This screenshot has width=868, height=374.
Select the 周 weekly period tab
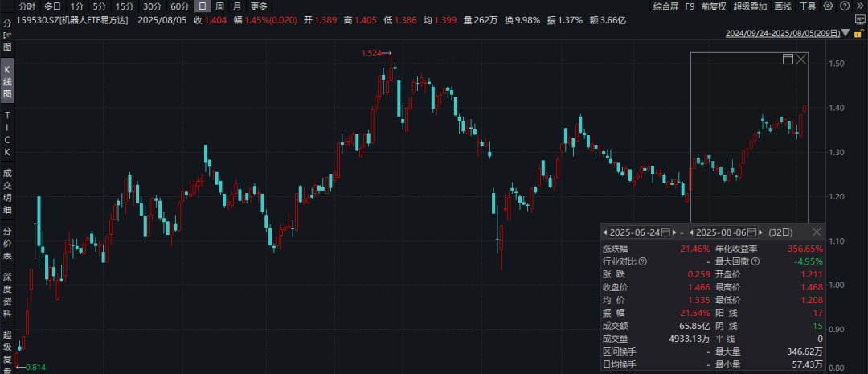tap(219, 6)
